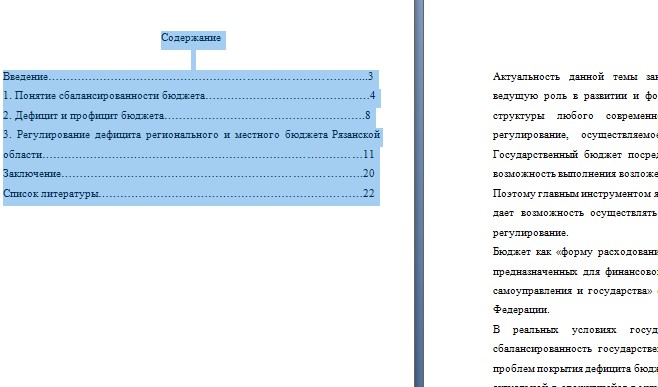Click "1. Понятие сбалансированности бюджета" entry
This screenshot has height=387, width=658.
click(x=189, y=96)
